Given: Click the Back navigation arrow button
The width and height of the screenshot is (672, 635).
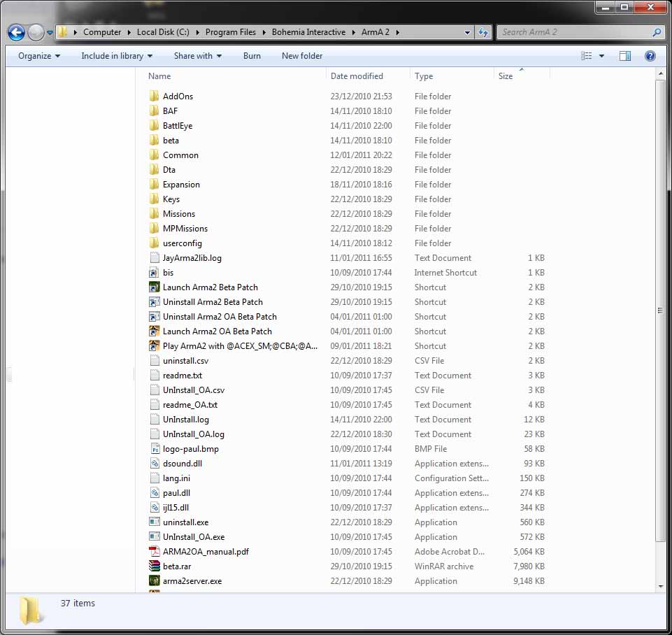Looking at the screenshot, I should 16,32.
